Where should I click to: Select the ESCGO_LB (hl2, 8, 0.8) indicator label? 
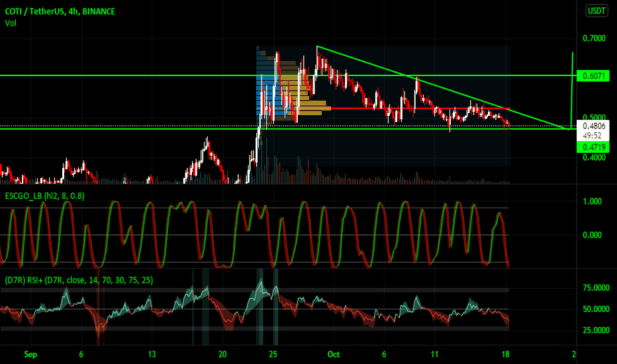(x=44, y=196)
